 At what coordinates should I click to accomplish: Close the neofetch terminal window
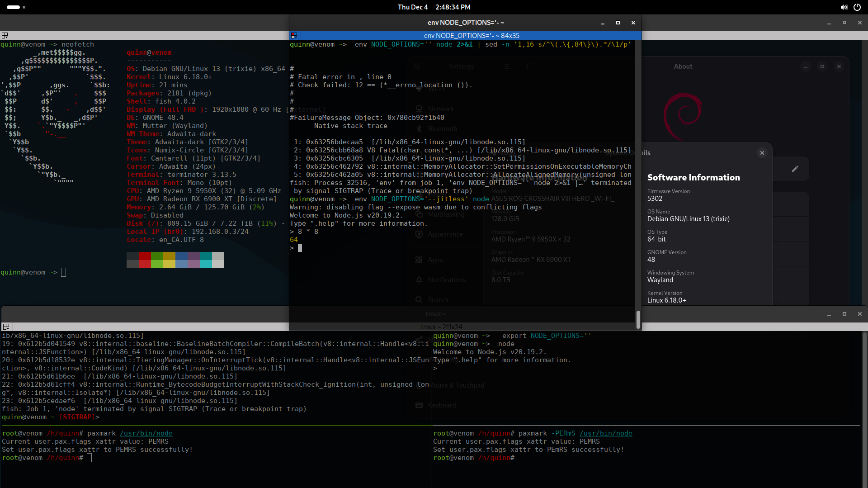click(x=860, y=23)
